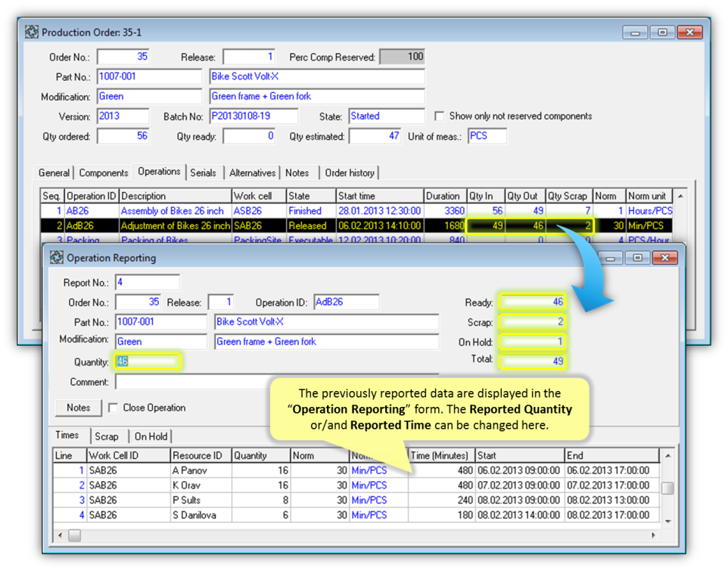
Task: Click the Perc Comp Reserved field
Action: [402, 57]
